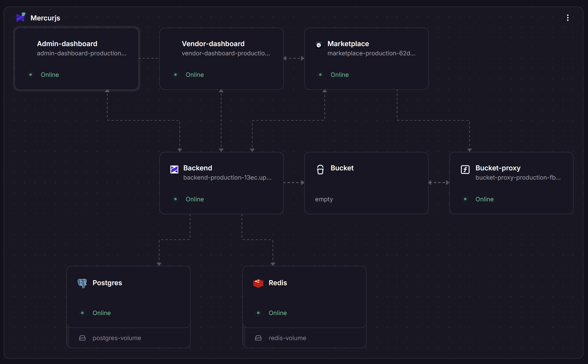Click Redis green status dot
This screenshot has height=364, width=588.
(x=258, y=313)
